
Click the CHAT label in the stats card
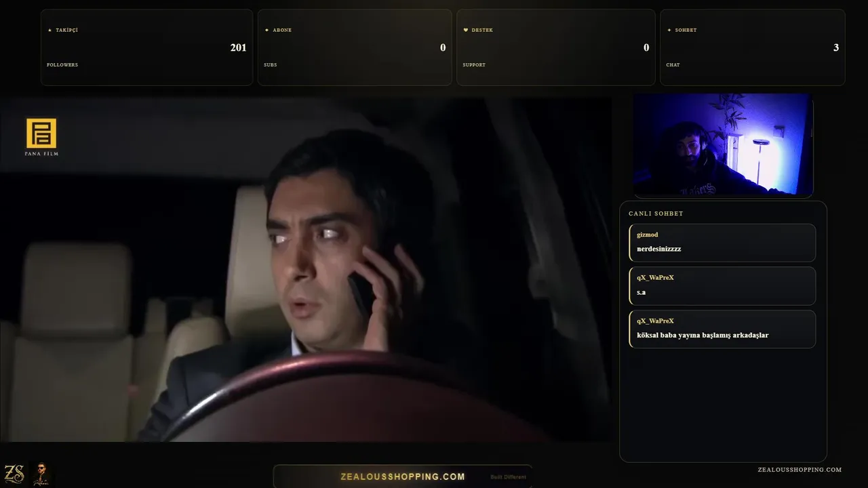pyautogui.click(x=673, y=65)
